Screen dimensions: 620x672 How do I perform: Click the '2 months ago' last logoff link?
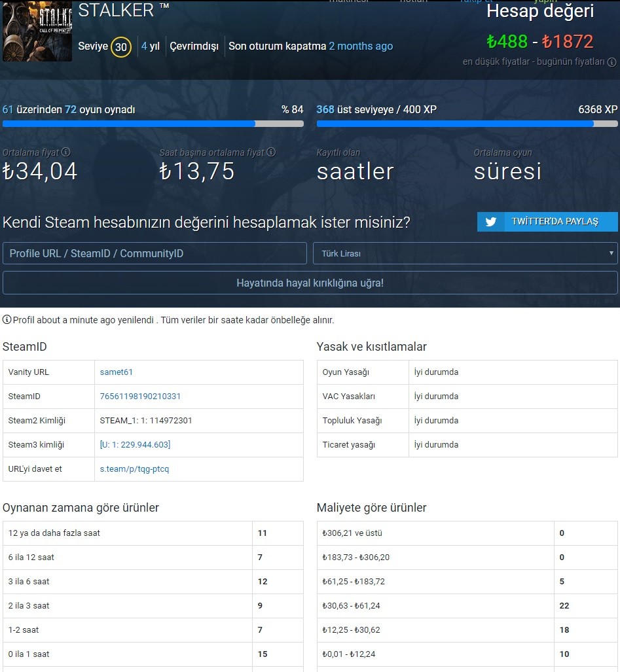click(361, 46)
